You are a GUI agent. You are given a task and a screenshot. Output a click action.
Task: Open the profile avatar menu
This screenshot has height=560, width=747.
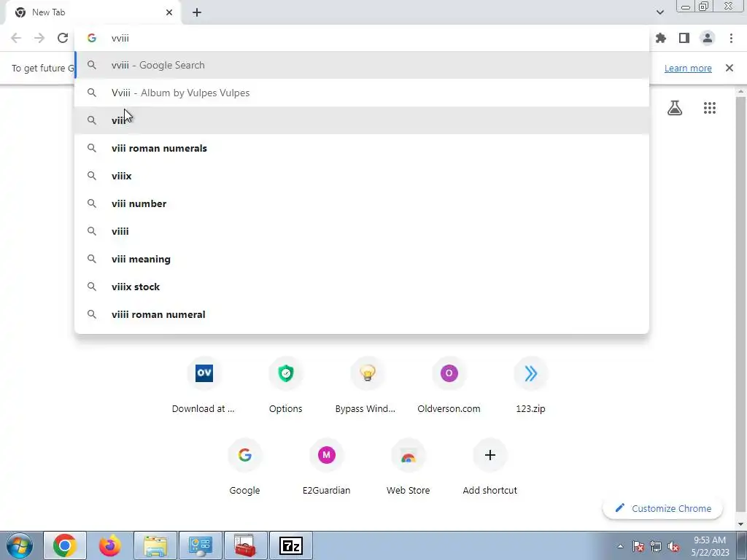pos(708,38)
